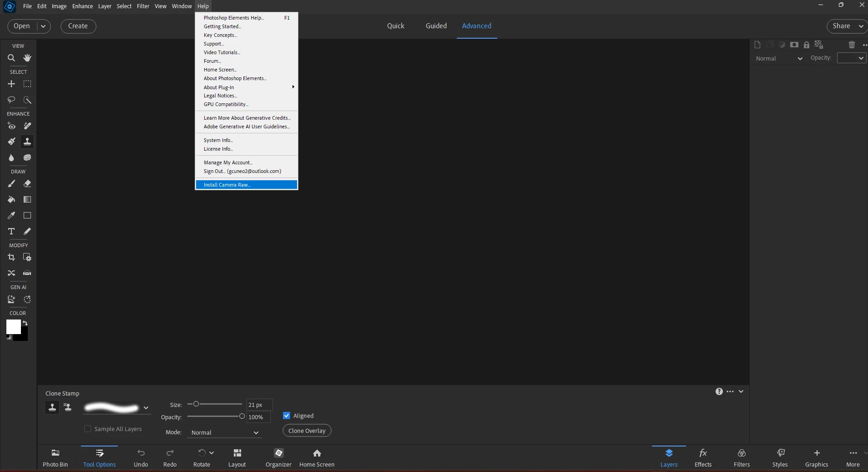
Task: Select Video Tutorials in Help menu
Action: click(247, 52)
